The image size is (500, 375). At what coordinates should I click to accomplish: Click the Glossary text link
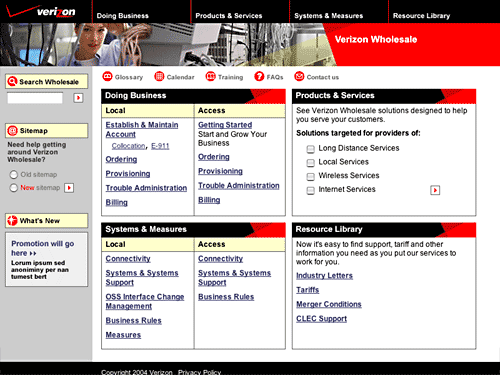(x=129, y=77)
